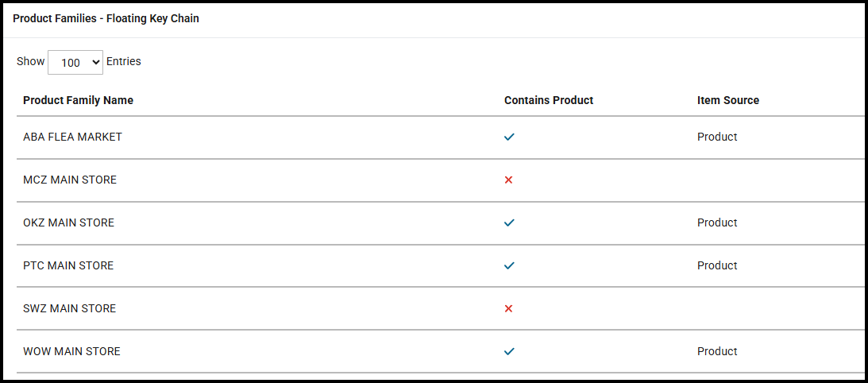Select the WOW MAIN STORE row name
This screenshot has height=383, width=868.
tap(71, 351)
